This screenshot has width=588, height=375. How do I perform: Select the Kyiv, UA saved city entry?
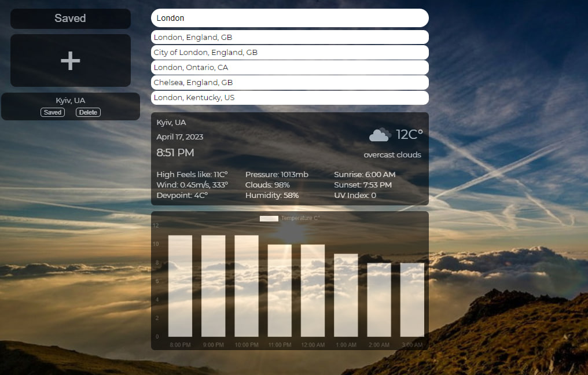pos(71,101)
